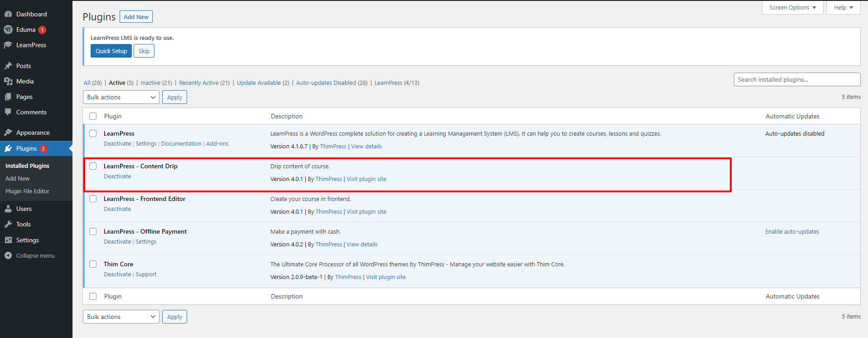Viewport: 868px width, 338px height.
Task: Focus the Search installed plugins field
Action: pyautogui.click(x=797, y=79)
